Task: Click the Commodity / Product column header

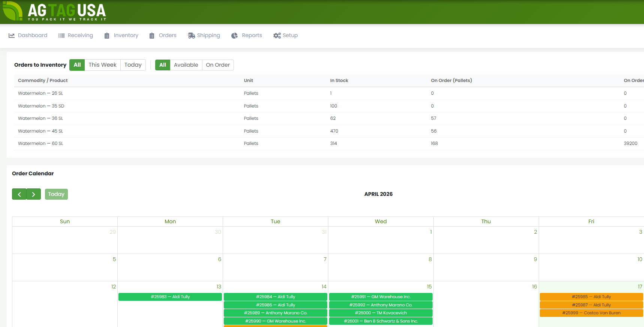Action: coord(43,81)
